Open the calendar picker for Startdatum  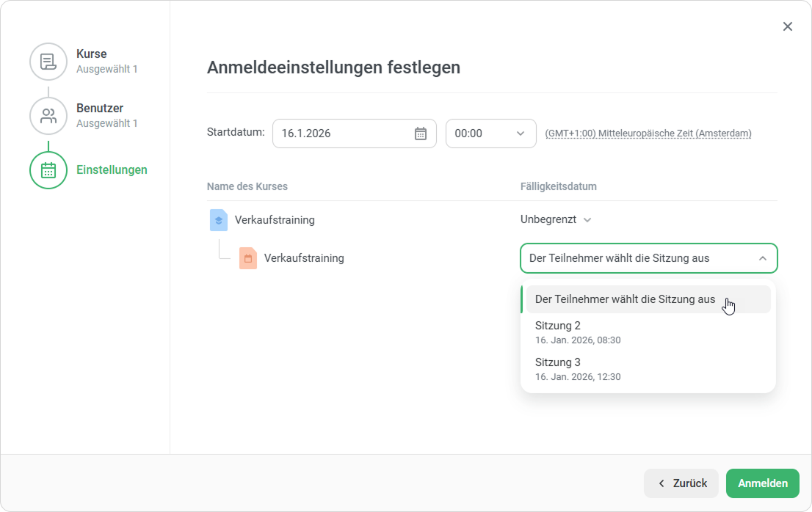tap(420, 134)
